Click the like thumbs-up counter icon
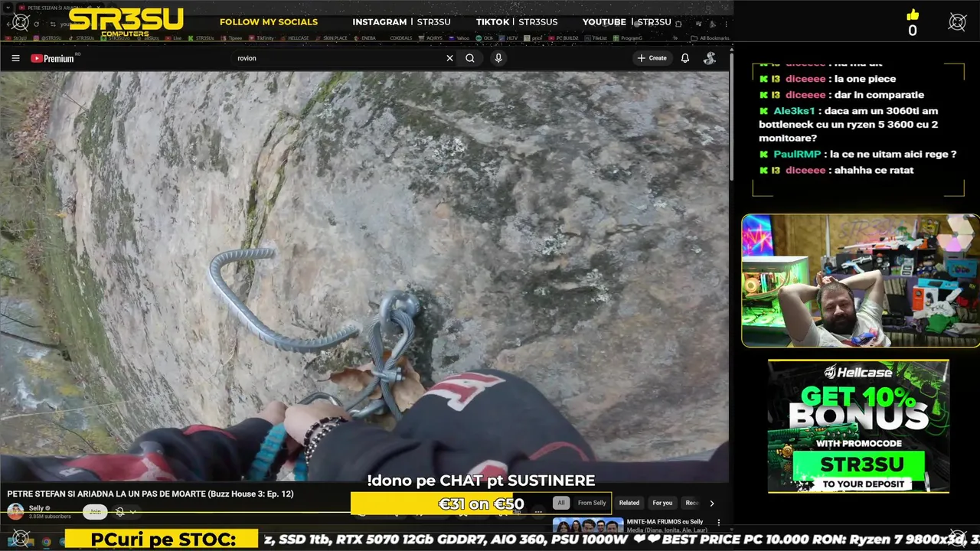This screenshot has height=551, width=980. (912, 15)
